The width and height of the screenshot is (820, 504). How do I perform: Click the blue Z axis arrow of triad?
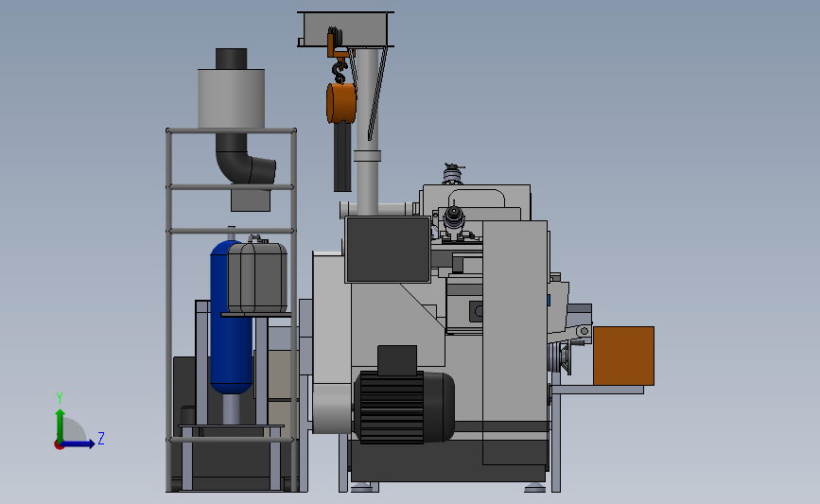(79, 443)
